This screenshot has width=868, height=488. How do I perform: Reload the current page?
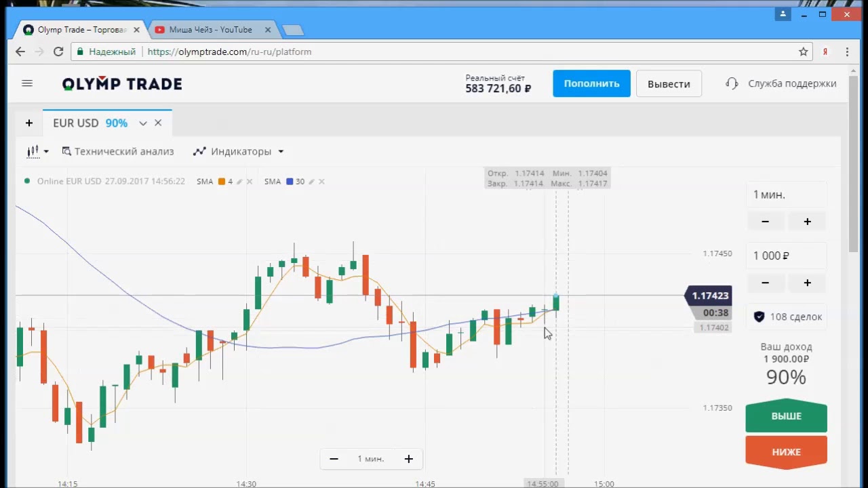[58, 52]
